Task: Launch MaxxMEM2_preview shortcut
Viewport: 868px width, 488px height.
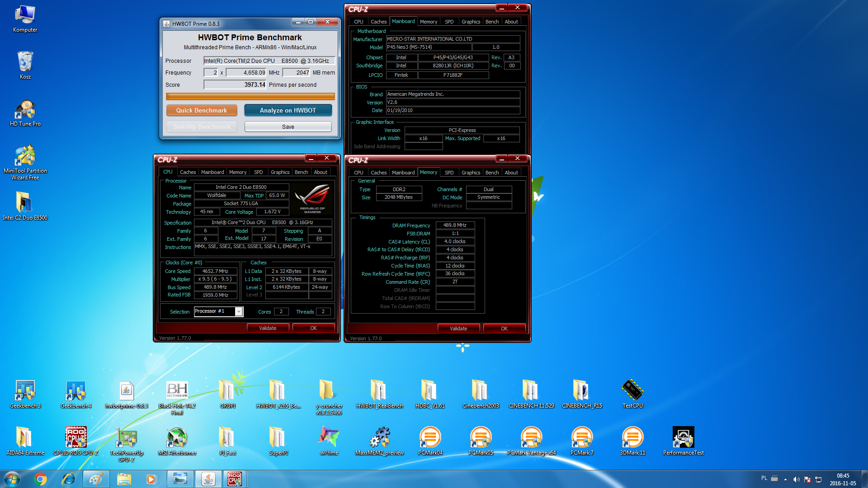Action: tap(380, 441)
